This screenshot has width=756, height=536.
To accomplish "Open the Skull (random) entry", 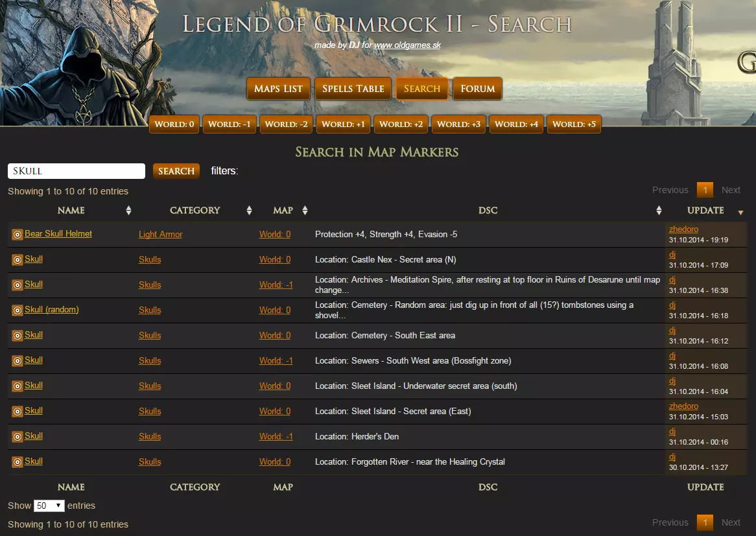I will [52, 309].
